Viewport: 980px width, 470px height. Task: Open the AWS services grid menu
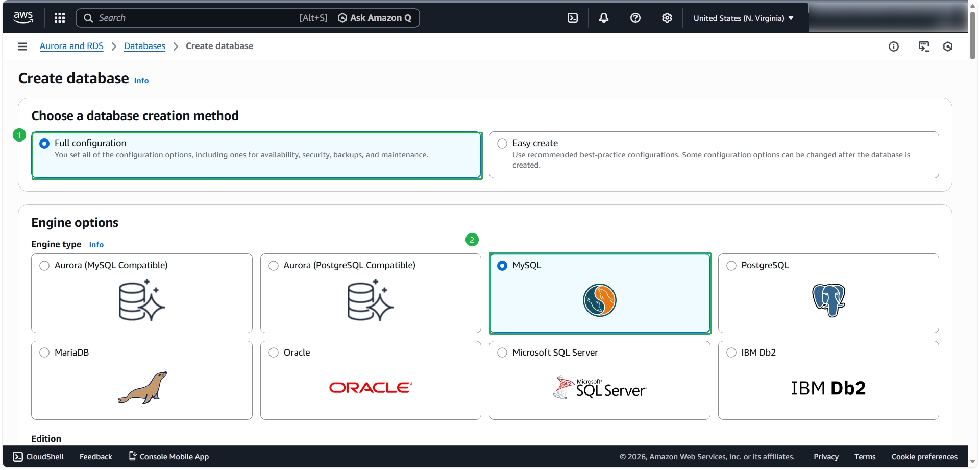pyautogui.click(x=60, y=18)
